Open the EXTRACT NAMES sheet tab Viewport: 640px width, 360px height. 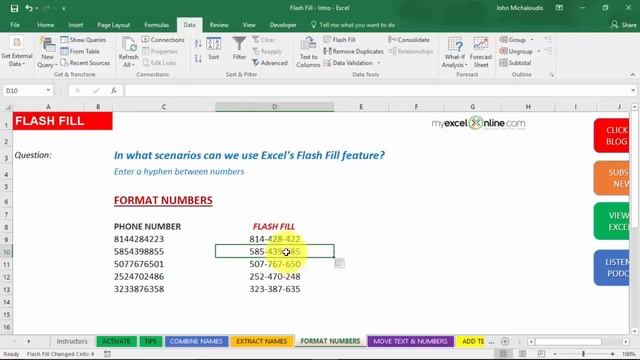coord(262,341)
